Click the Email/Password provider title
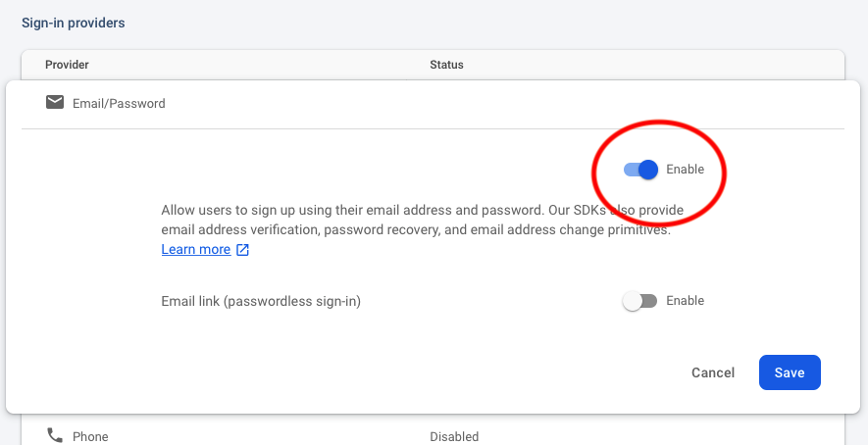The image size is (868, 445). click(x=119, y=103)
